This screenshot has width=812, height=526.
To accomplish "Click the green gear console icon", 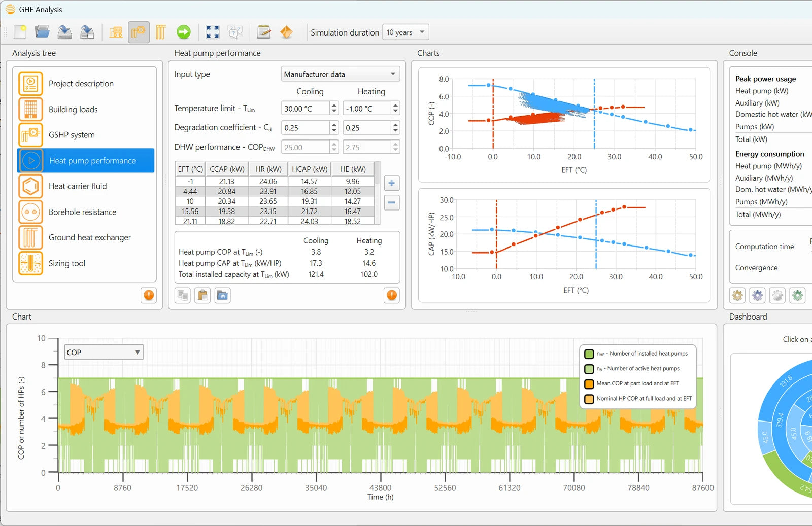I will click(797, 295).
